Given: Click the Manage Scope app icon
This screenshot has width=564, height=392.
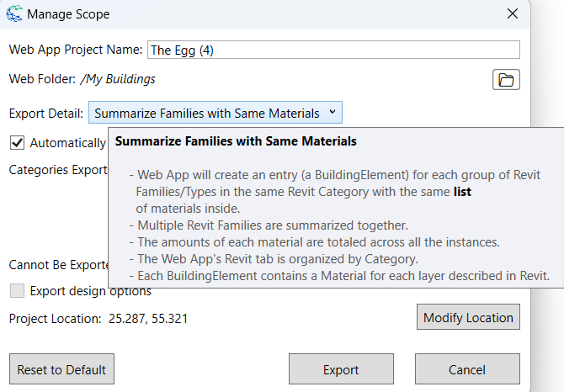Looking at the screenshot, I should point(14,14).
